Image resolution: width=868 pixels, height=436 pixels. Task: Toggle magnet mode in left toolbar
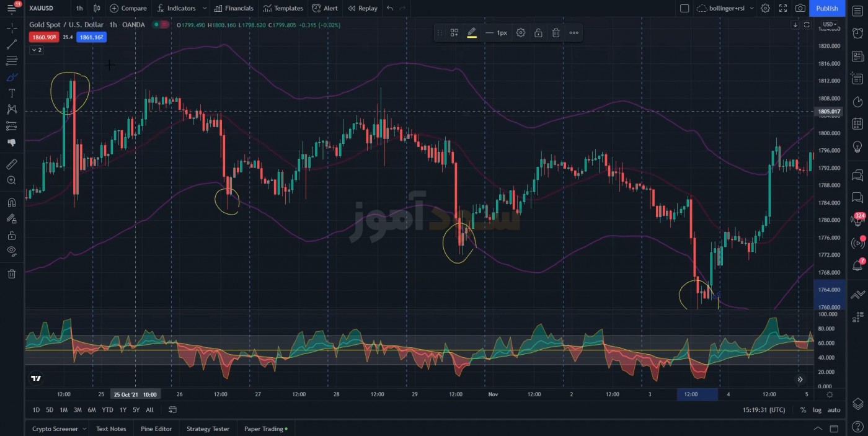[x=12, y=202]
